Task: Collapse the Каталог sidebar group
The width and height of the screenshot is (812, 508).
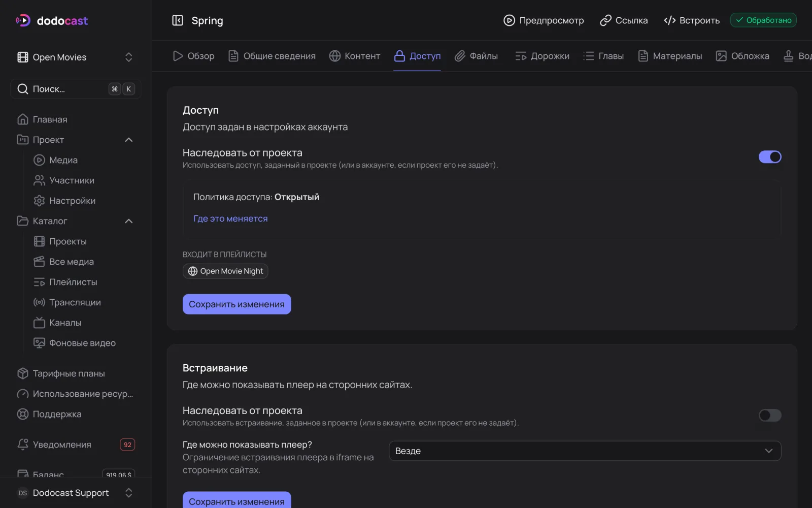Action: tap(129, 221)
